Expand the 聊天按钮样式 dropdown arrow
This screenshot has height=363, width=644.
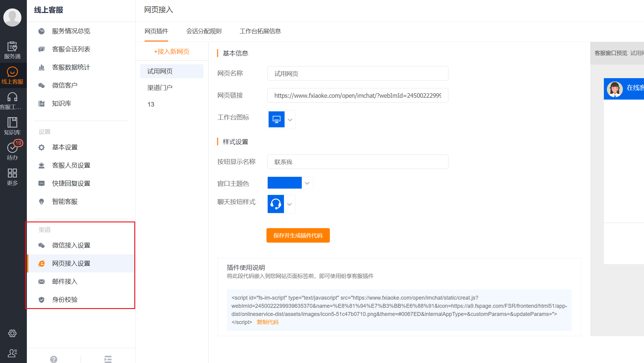[289, 204]
